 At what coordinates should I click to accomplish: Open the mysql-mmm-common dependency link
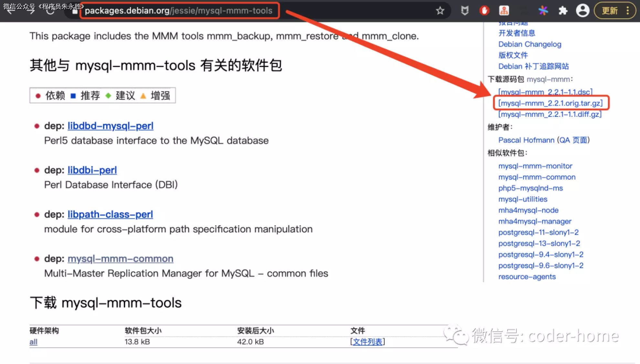[x=120, y=259]
